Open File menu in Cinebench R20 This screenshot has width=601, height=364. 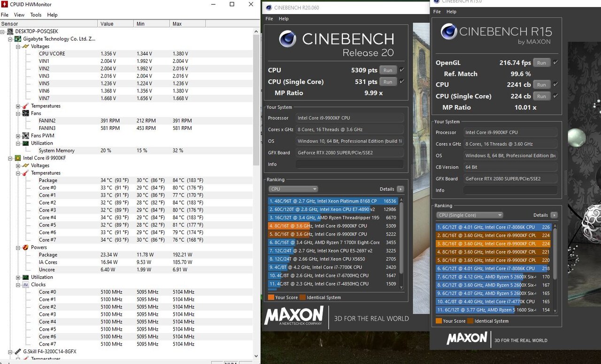(269, 19)
